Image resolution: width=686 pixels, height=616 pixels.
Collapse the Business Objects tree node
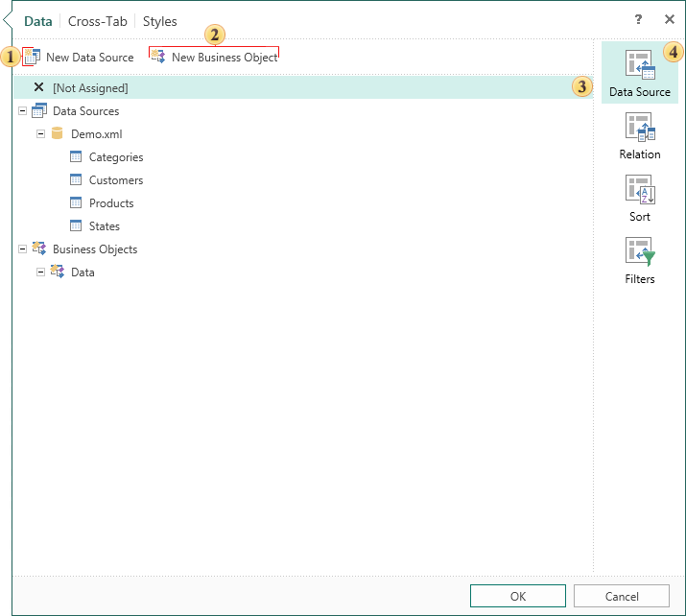coord(22,249)
